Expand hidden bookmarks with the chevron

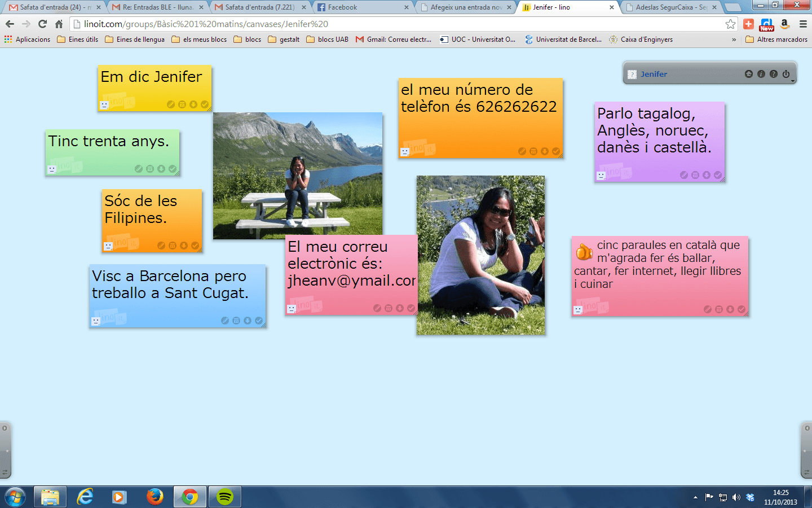(734, 40)
